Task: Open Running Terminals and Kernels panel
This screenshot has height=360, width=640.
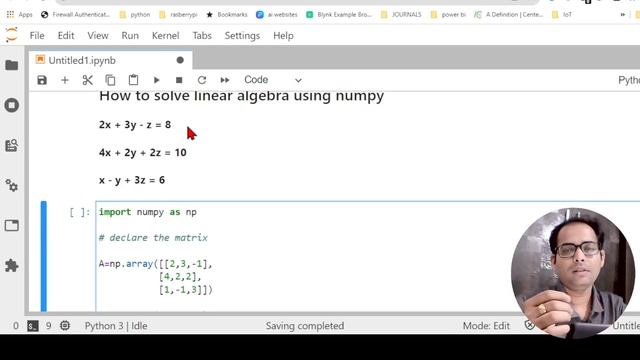Action: 12,105
